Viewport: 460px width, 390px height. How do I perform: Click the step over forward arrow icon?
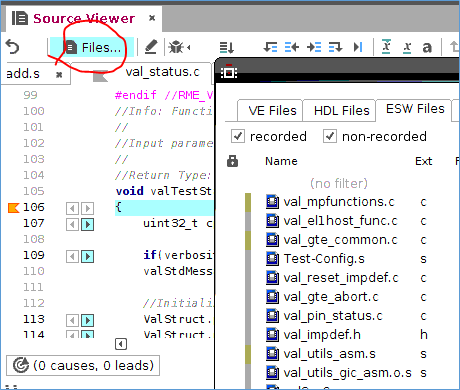point(335,47)
